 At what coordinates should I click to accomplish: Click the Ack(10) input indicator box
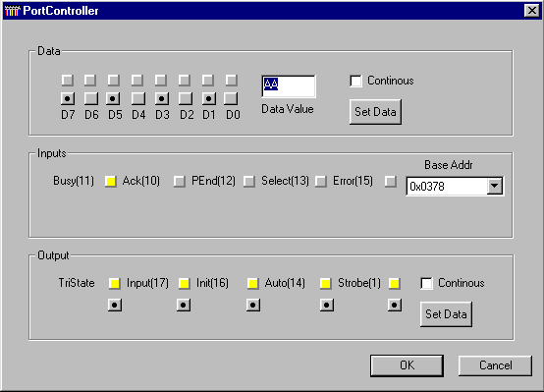(180, 181)
